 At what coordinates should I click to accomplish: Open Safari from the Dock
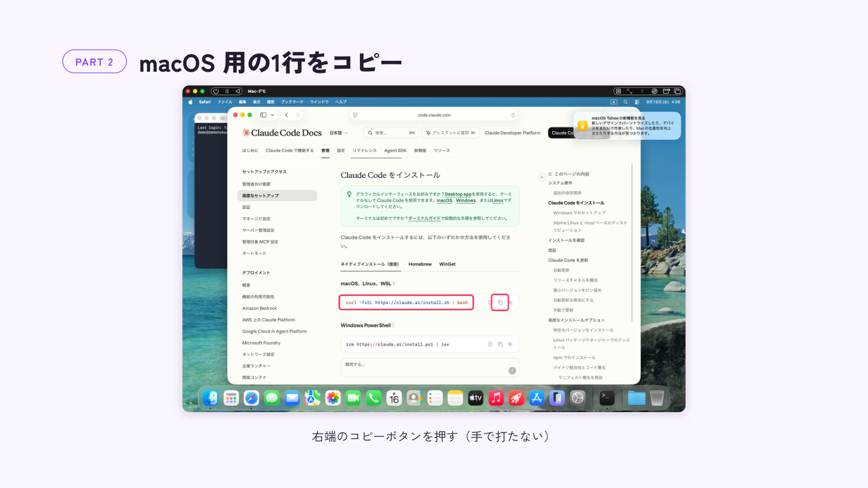[x=251, y=398]
